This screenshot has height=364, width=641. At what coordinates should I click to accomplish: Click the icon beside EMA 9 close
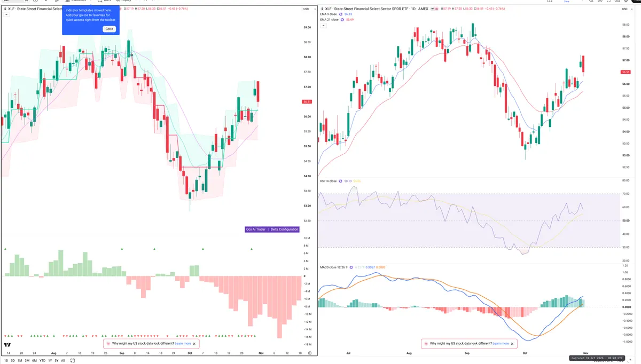tap(342, 14)
